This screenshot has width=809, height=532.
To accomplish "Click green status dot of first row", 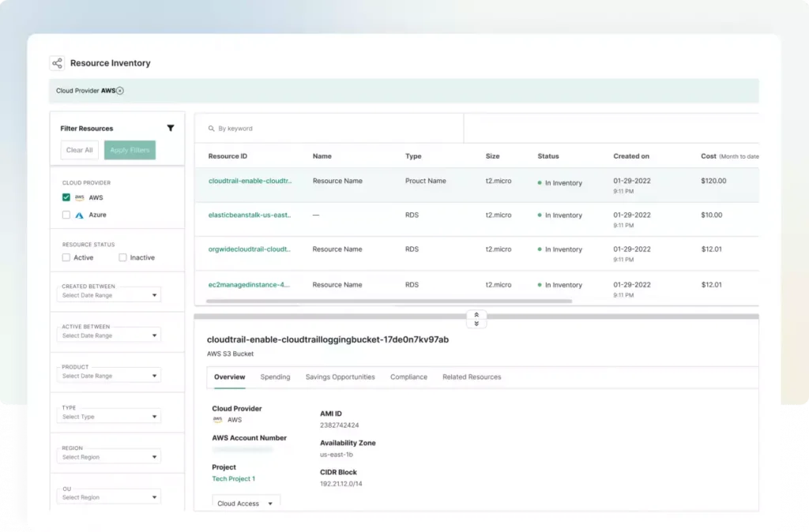I will point(540,182).
